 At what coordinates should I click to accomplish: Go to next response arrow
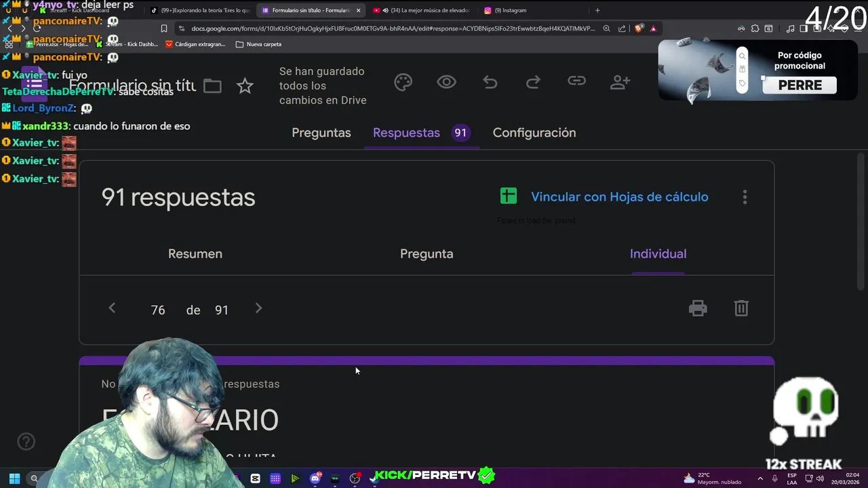(258, 308)
